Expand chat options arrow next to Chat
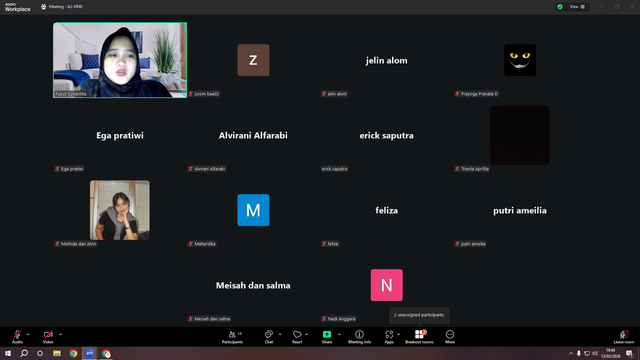The height and width of the screenshot is (360, 640). (280, 334)
